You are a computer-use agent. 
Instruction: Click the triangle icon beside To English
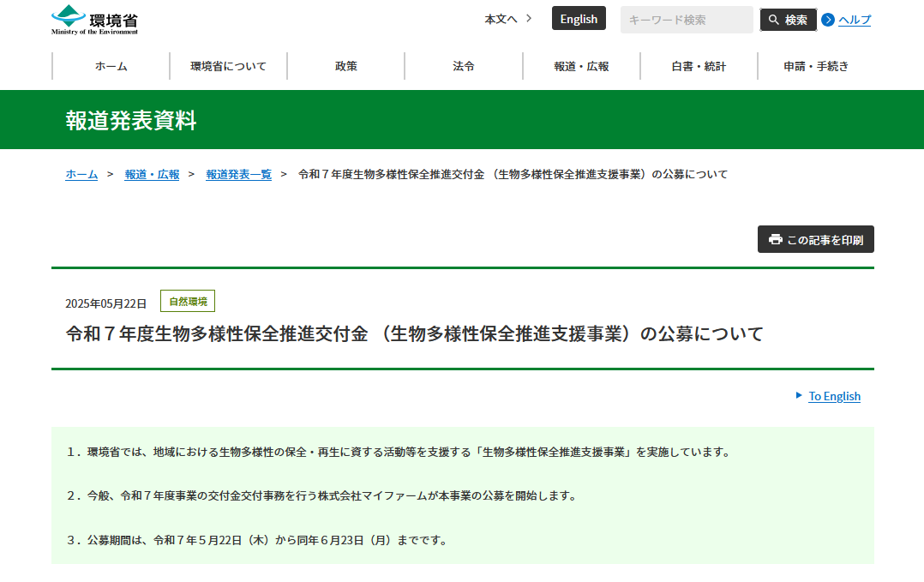click(x=799, y=395)
